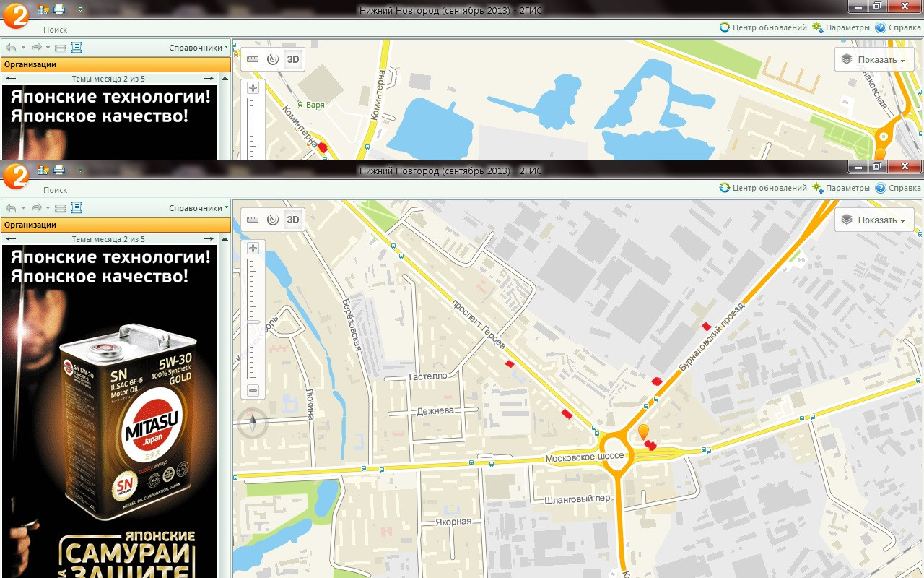Click Люкина street label on lower map
The height and width of the screenshot is (578, 924).
click(x=310, y=403)
